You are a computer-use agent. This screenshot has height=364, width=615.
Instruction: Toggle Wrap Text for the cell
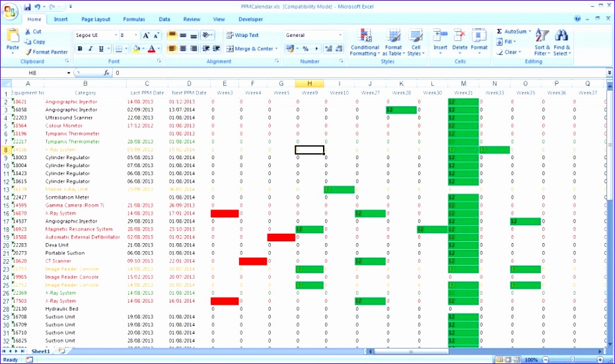click(242, 35)
